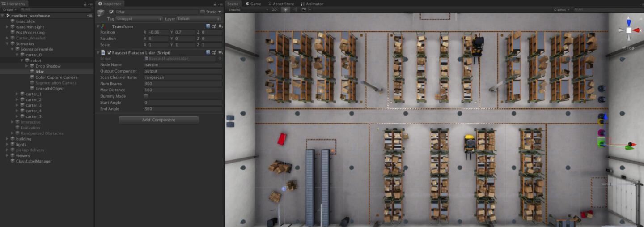644x227 pixels.
Task: Open Transform component gear settings
Action: pos(220,26)
